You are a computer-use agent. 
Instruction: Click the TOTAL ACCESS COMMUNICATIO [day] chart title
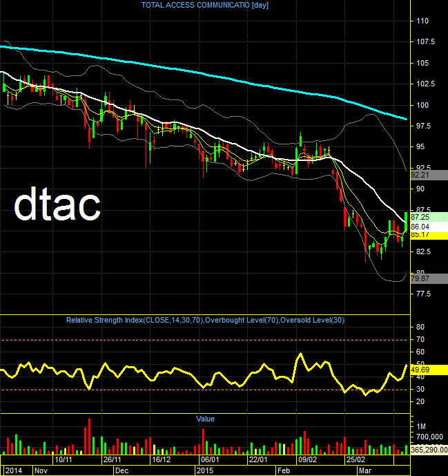pyautogui.click(x=205, y=5)
